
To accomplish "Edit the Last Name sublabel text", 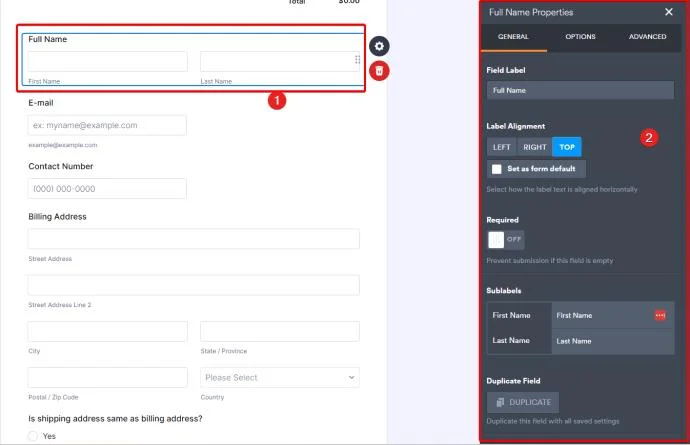I will 610,341.
